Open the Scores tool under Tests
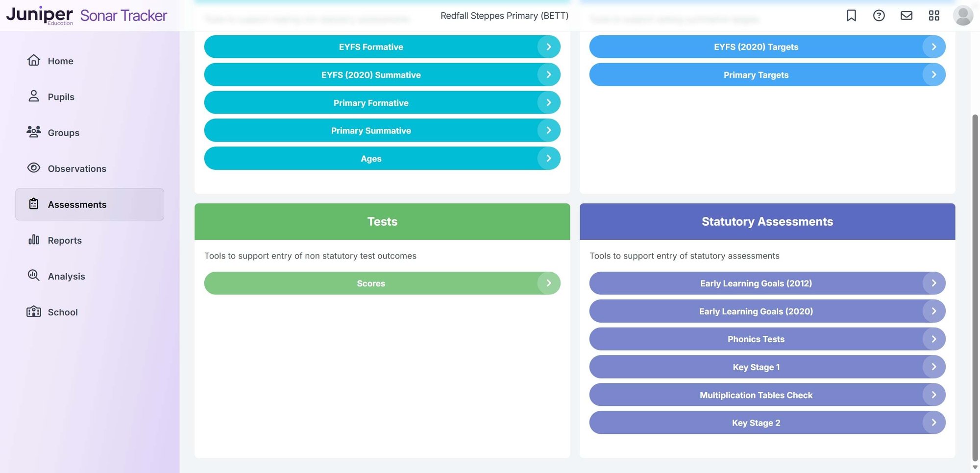The image size is (980, 473). point(382,283)
